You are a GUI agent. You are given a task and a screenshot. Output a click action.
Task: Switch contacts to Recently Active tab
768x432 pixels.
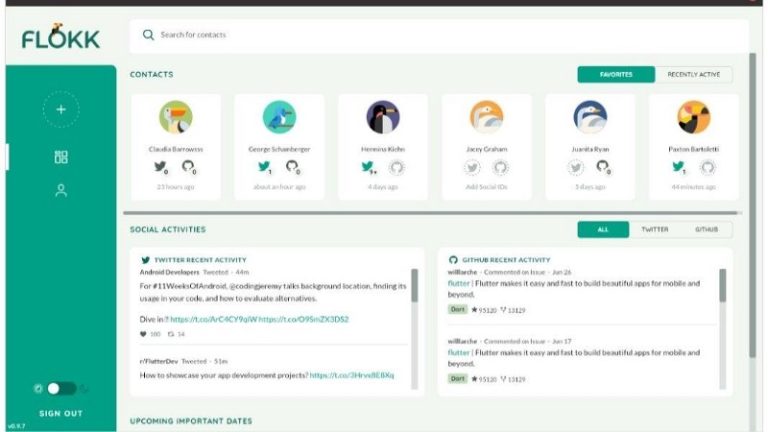coord(694,75)
